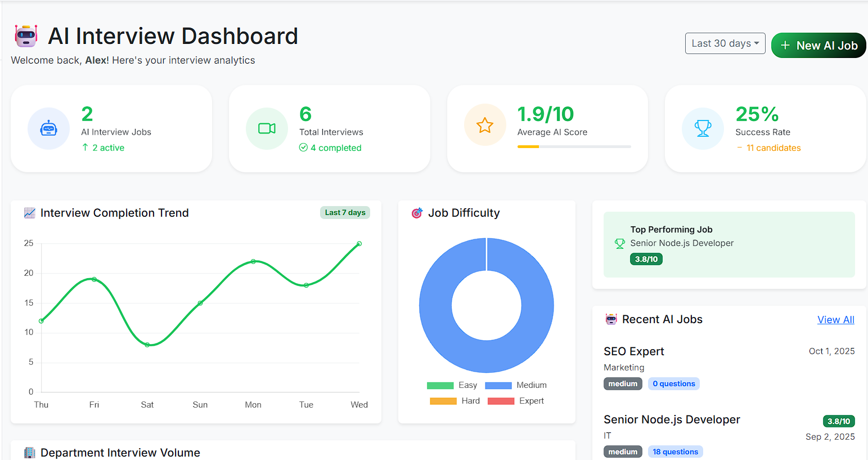Click the New AI Job button
The width and height of the screenshot is (868, 460).
tap(818, 46)
